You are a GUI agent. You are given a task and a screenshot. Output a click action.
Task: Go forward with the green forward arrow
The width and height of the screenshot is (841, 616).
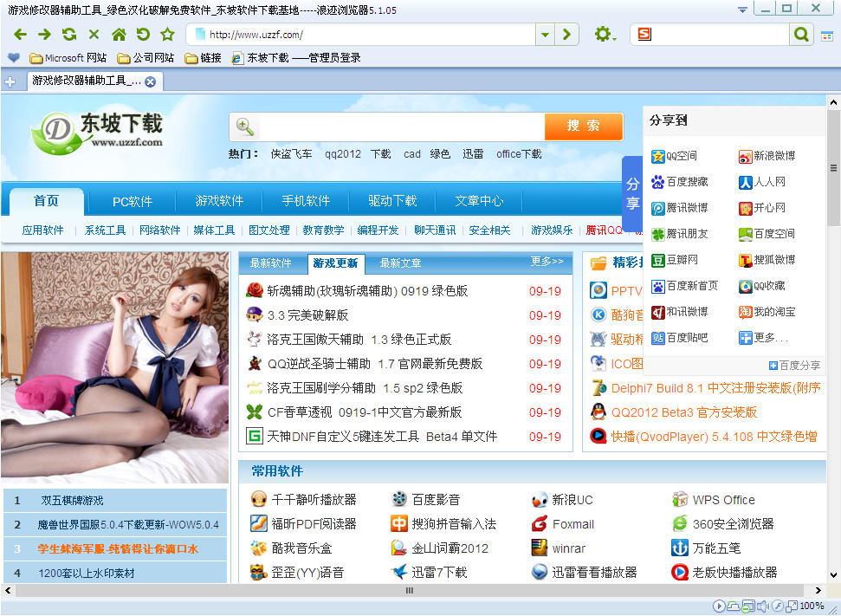tap(44, 35)
